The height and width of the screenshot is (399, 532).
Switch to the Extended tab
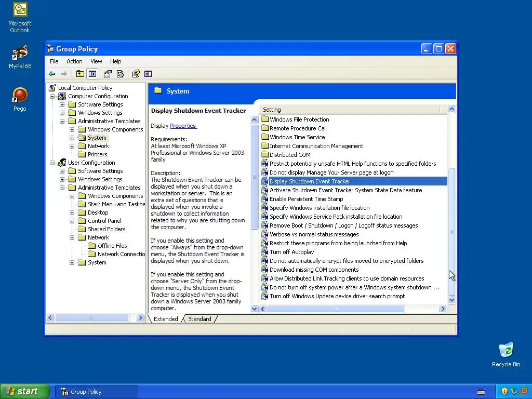[x=166, y=319]
